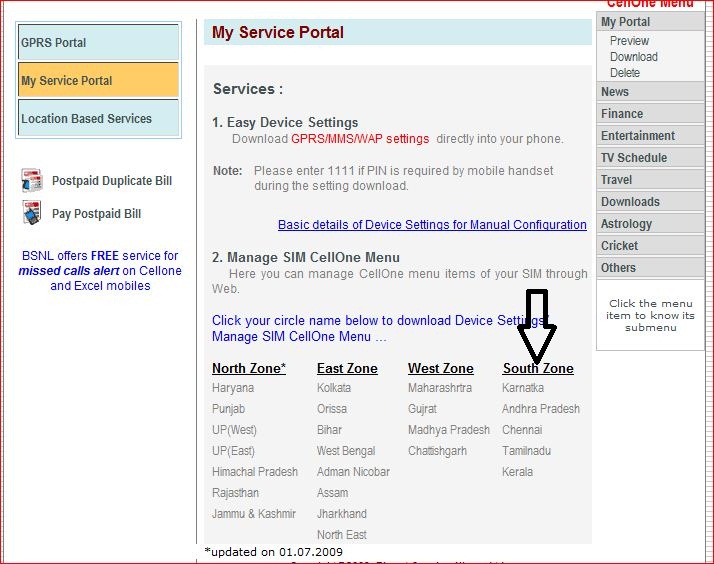
Task: Choose the Andhra Pradesh circle
Action: [x=541, y=409]
